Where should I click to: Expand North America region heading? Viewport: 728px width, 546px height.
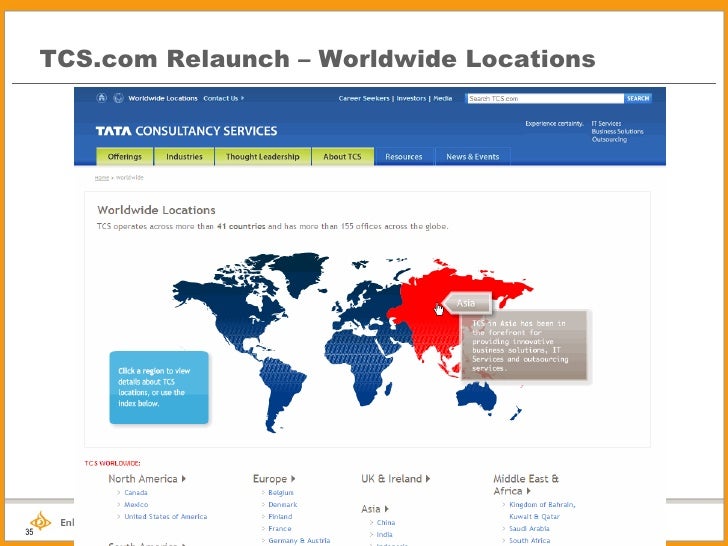(x=147, y=479)
